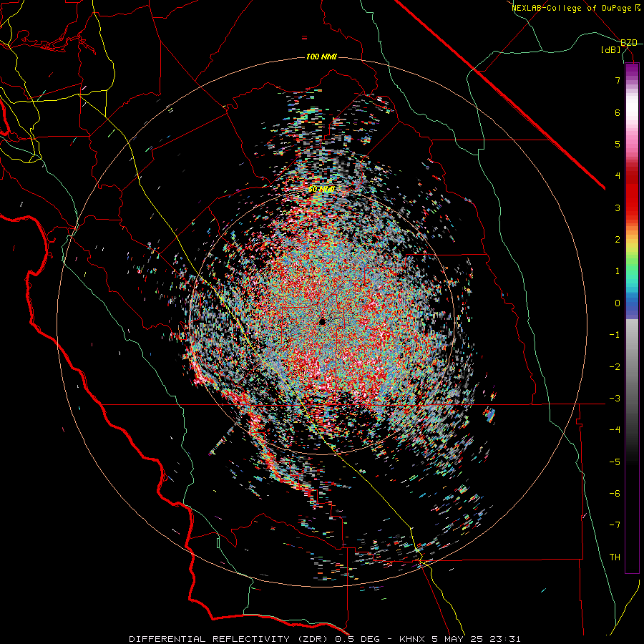Click the "TH" threshold label on the scale
Image resolution: width=644 pixels, height=644 pixels.
[x=615, y=557]
